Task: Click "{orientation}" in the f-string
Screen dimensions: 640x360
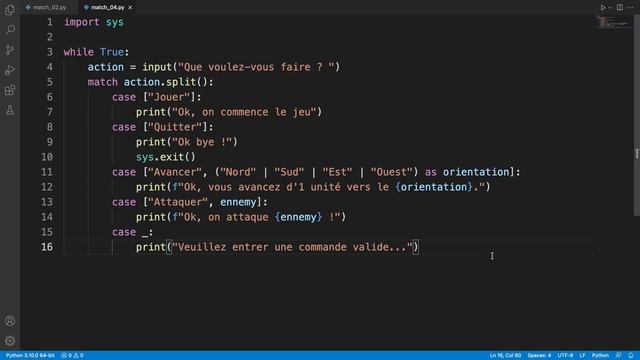Action: pos(434,187)
